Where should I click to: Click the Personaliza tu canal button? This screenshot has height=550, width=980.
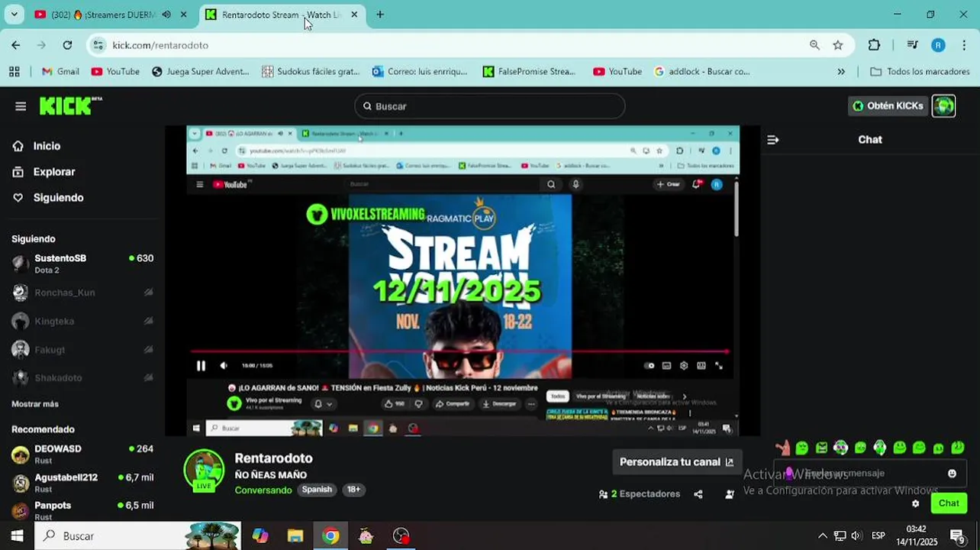676,461
